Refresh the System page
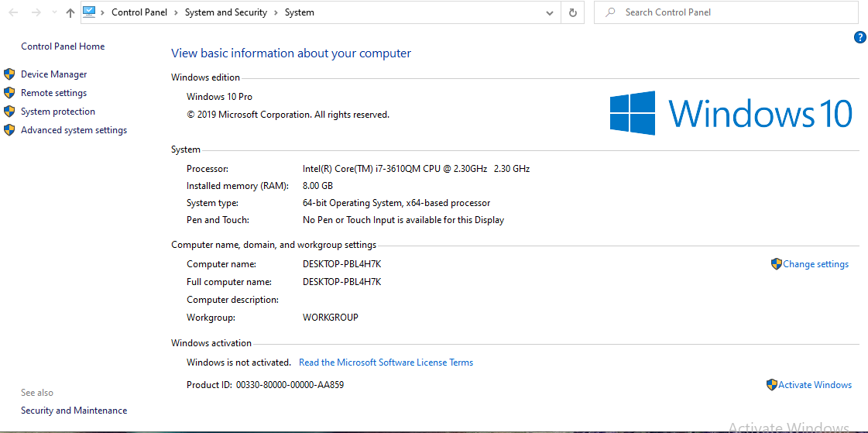 pyautogui.click(x=573, y=12)
